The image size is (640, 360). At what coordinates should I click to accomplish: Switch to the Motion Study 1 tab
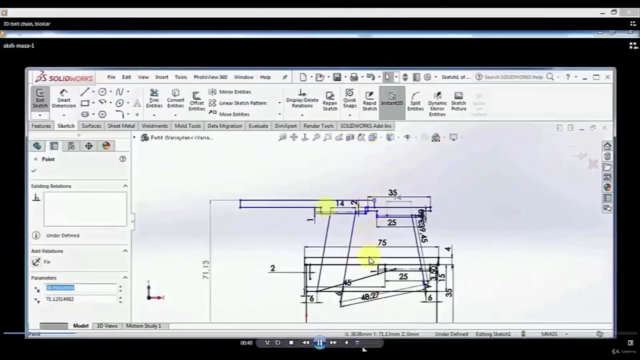(143, 326)
